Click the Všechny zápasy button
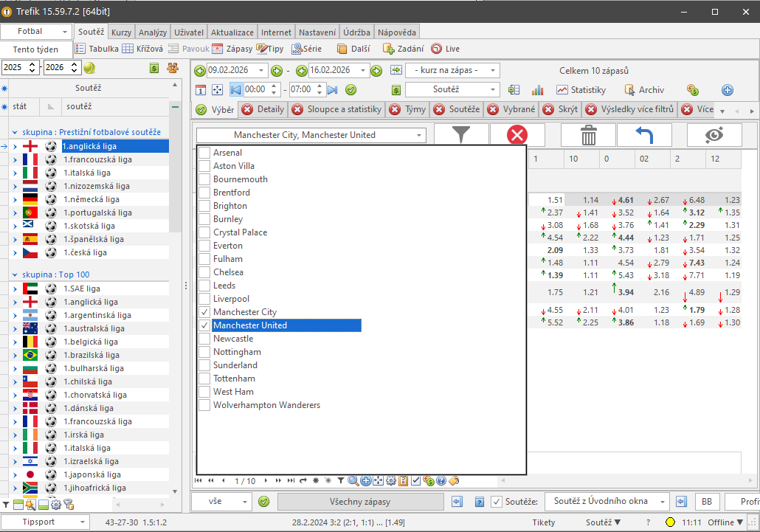The image size is (760, 532). tap(359, 502)
